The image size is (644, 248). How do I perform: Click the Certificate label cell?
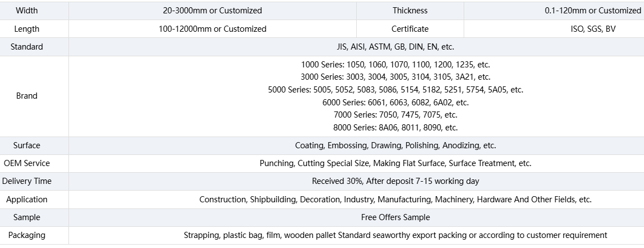[x=410, y=29]
